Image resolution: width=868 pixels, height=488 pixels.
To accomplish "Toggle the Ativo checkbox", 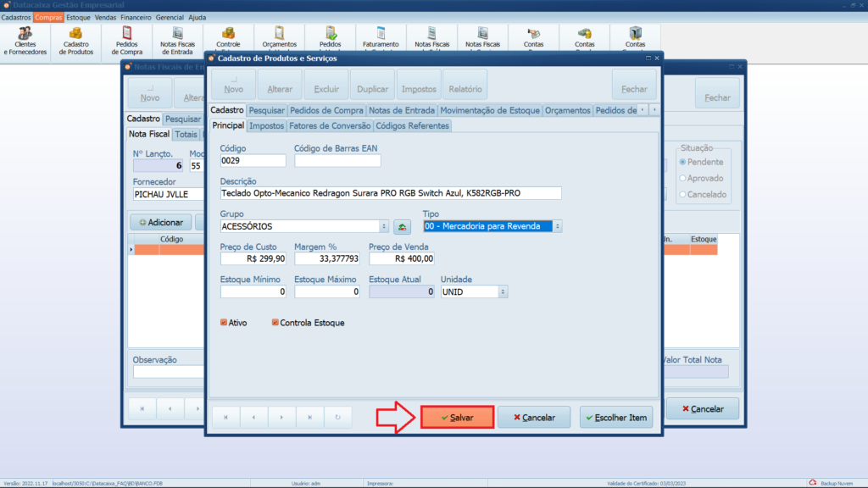I will coord(224,323).
